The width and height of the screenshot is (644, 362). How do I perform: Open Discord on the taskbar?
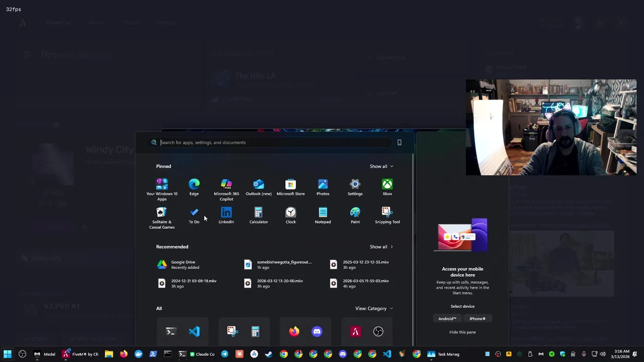(x=343, y=354)
